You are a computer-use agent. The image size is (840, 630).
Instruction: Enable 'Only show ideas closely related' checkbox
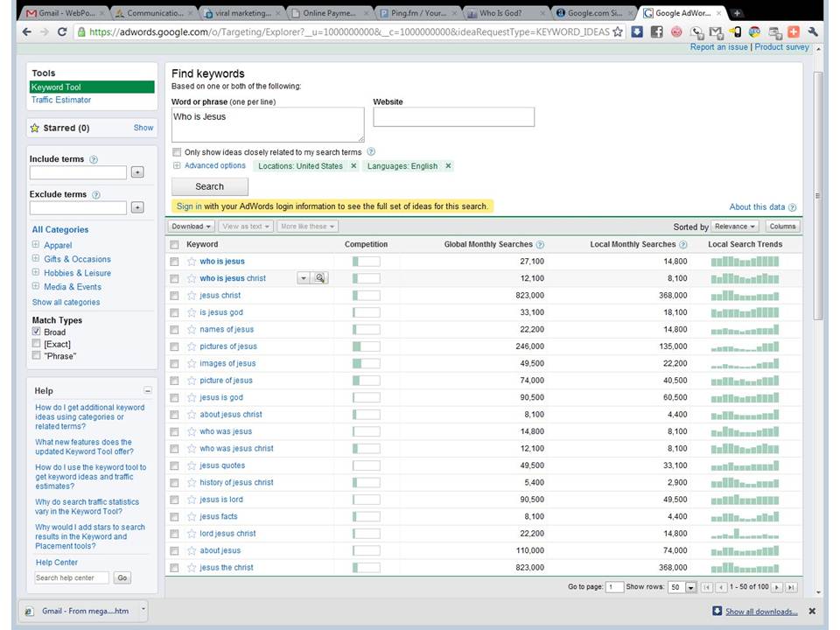pyautogui.click(x=177, y=152)
